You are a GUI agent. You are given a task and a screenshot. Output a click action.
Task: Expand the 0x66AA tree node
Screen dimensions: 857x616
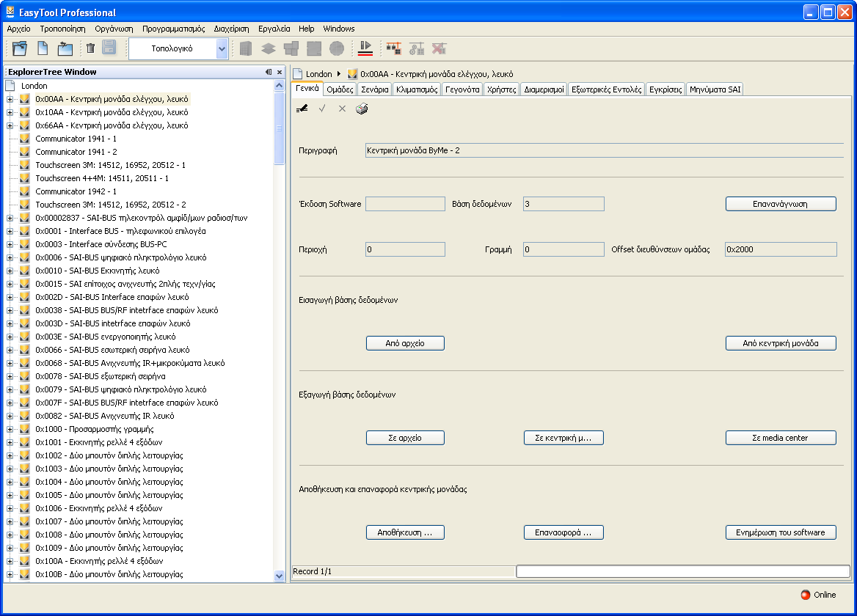coord(10,125)
